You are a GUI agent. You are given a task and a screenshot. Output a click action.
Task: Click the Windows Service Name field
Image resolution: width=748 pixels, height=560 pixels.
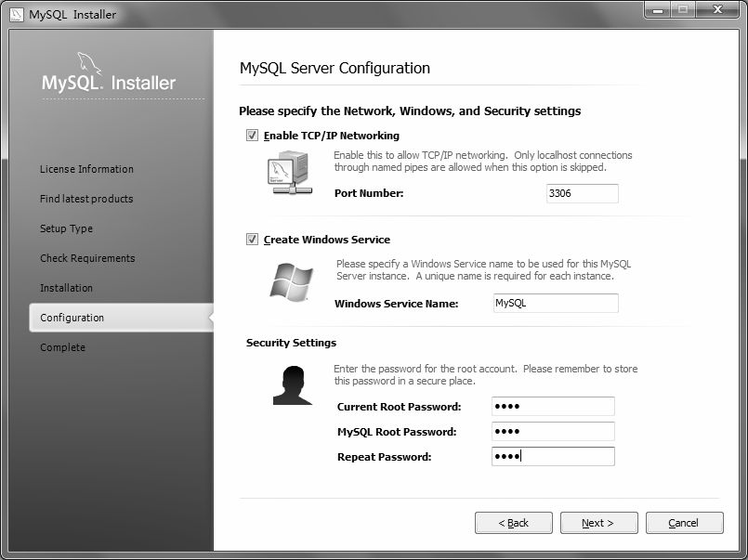[x=556, y=303]
